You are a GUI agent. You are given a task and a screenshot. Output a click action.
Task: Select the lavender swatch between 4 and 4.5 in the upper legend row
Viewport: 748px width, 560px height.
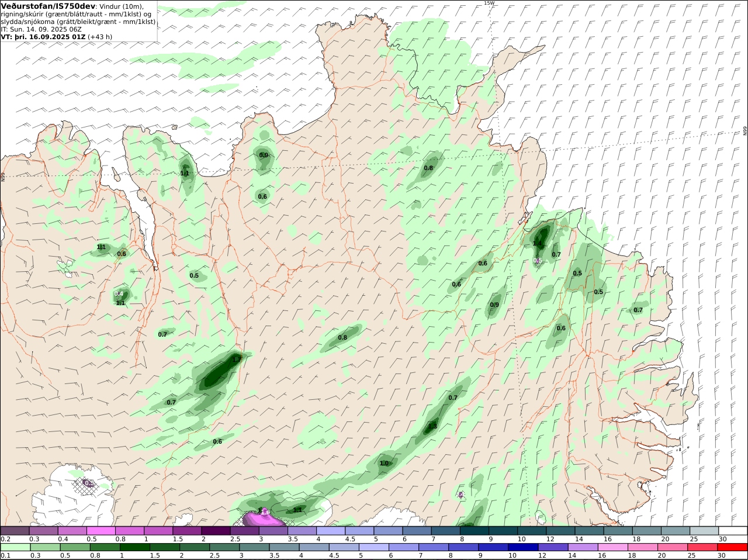(331, 531)
